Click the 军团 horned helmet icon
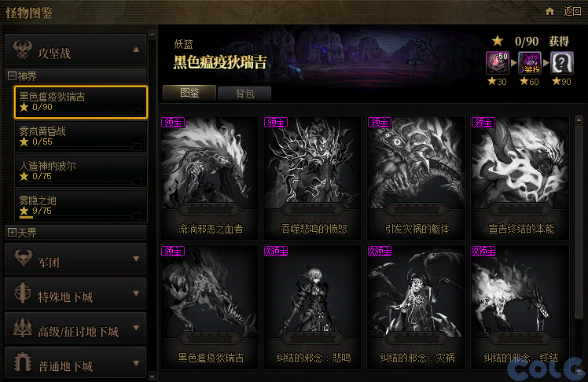Viewport: 588px width, 382px height. tap(24, 259)
